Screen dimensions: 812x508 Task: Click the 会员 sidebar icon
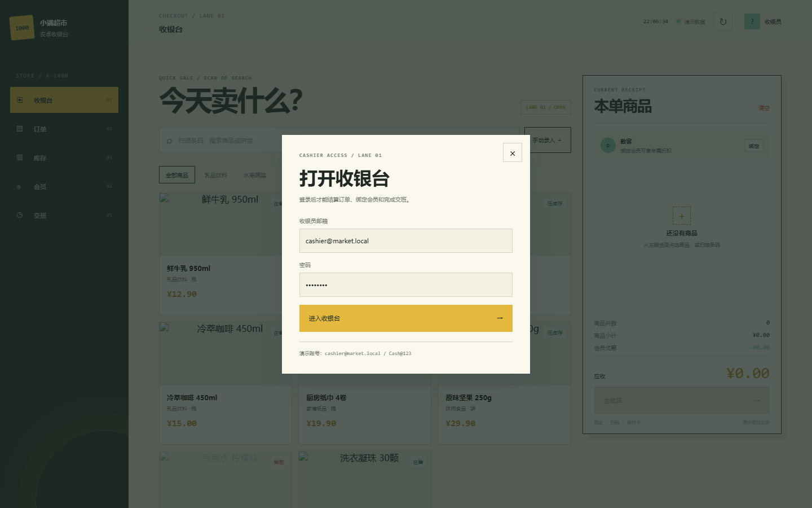click(19, 187)
